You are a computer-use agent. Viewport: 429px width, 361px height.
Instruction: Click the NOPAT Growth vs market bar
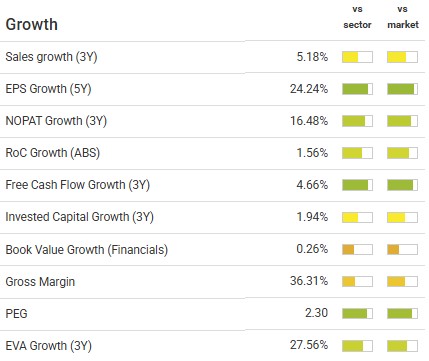(402, 121)
